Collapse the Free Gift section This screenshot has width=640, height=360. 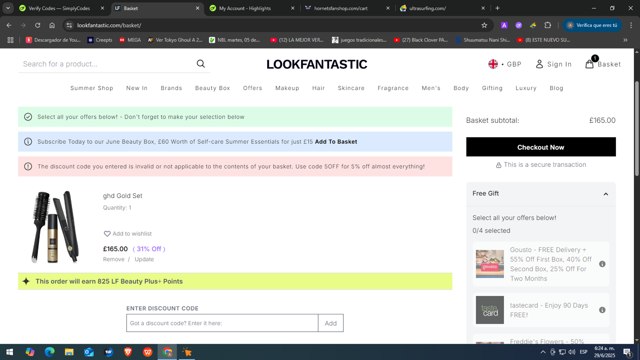606,194
